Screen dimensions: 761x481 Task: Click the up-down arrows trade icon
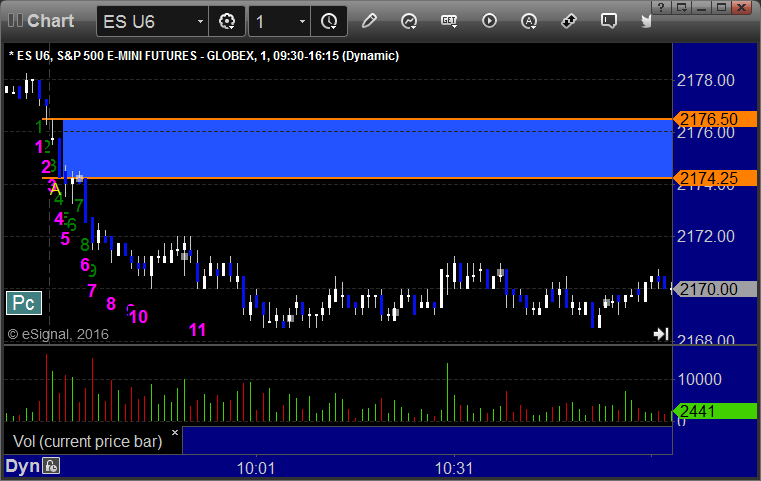pos(568,21)
